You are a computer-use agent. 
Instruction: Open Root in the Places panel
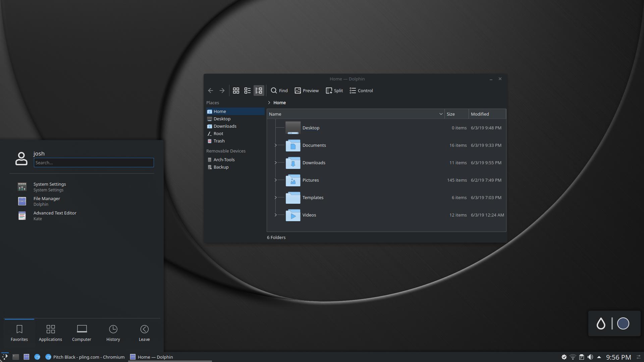235,133
